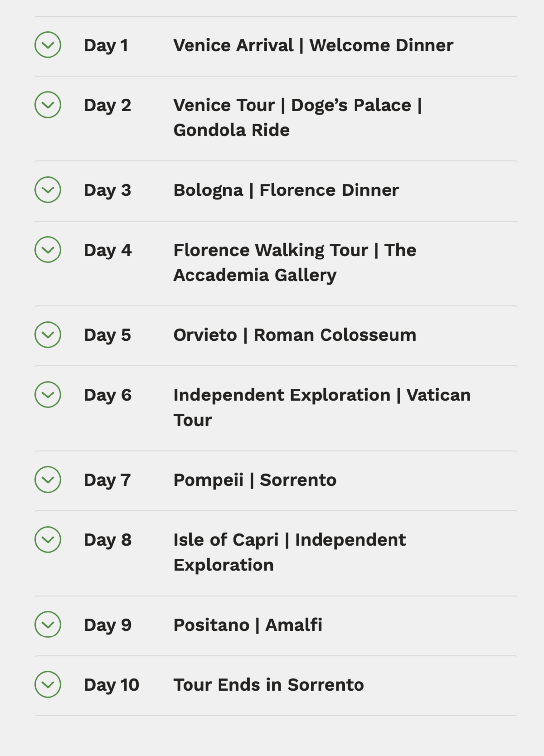Select 'Orvieto | Roman Colosseum' heading

295,335
